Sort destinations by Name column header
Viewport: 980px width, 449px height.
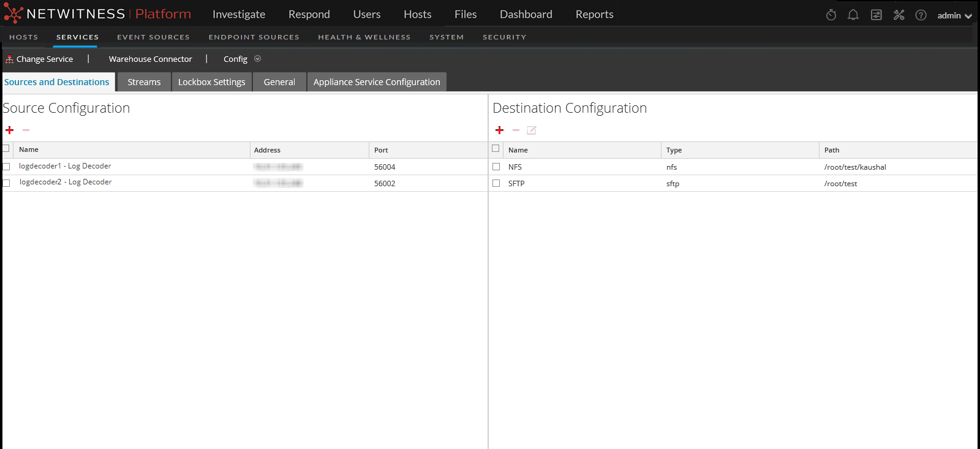click(582, 149)
